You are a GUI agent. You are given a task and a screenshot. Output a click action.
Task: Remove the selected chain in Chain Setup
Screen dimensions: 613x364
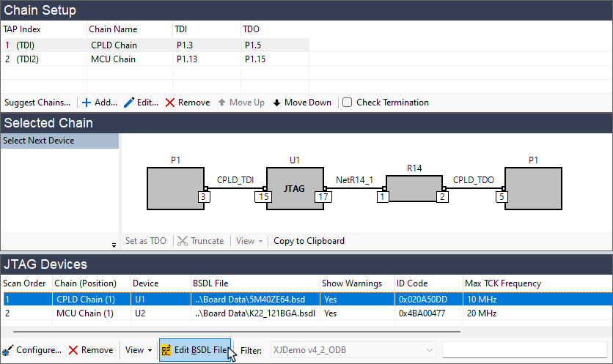187,103
